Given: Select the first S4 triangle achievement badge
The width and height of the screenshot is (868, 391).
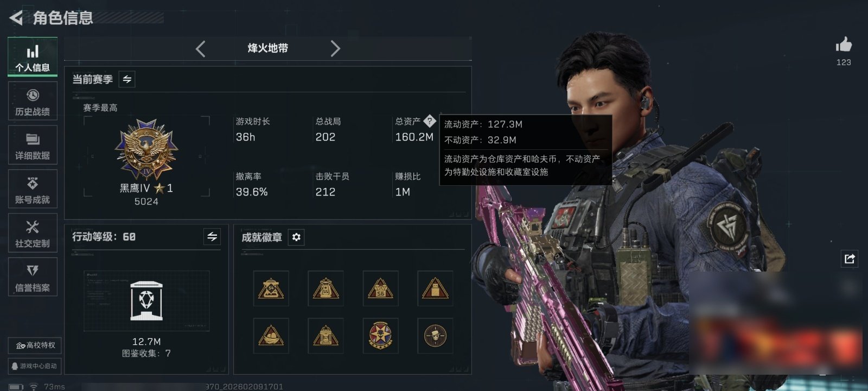Looking at the screenshot, I should coord(271,288).
